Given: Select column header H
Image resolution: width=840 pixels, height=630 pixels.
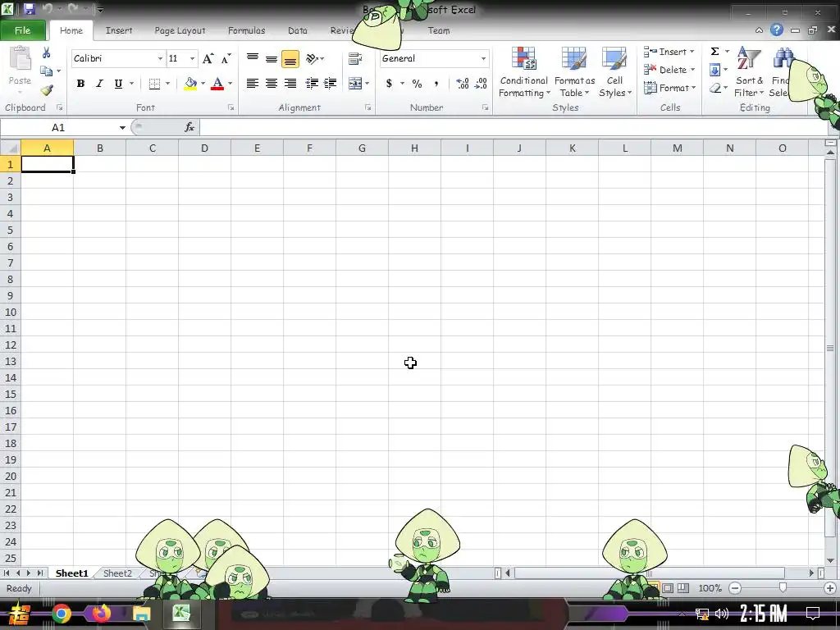Looking at the screenshot, I should [x=414, y=148].
